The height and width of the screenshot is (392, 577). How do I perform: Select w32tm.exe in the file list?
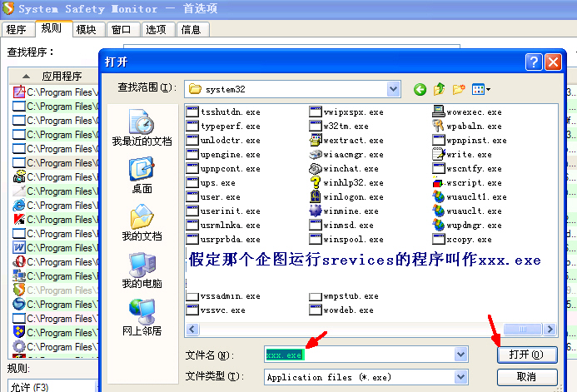[x=339, y=127]
